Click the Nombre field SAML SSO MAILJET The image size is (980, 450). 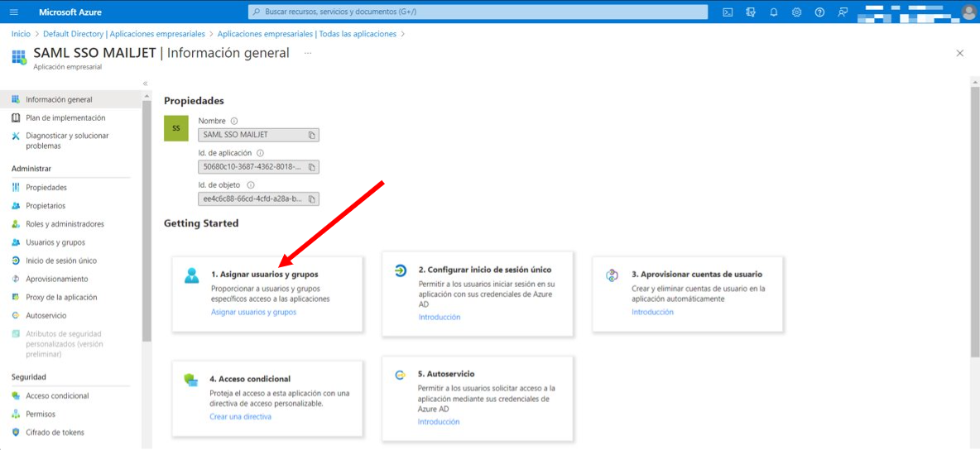tap(258, 134)
